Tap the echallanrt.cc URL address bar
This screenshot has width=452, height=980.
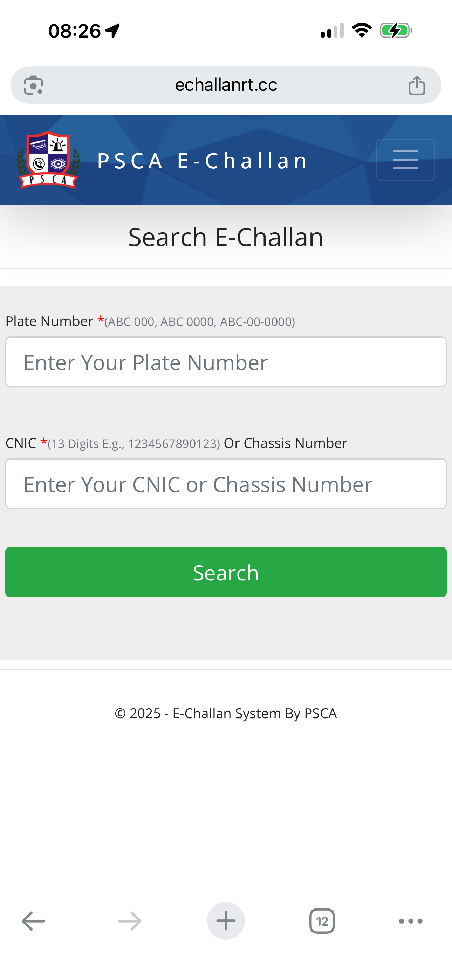pyautogui.click(x=226, y=85)
